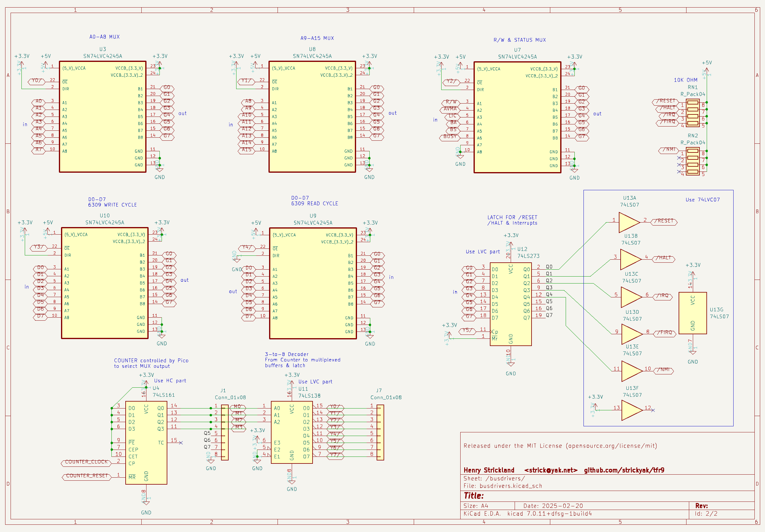Click the "10K OHM" resistor note
This screenshot has width=765, height=532.
pyautogui.click(x=685, y=80)
